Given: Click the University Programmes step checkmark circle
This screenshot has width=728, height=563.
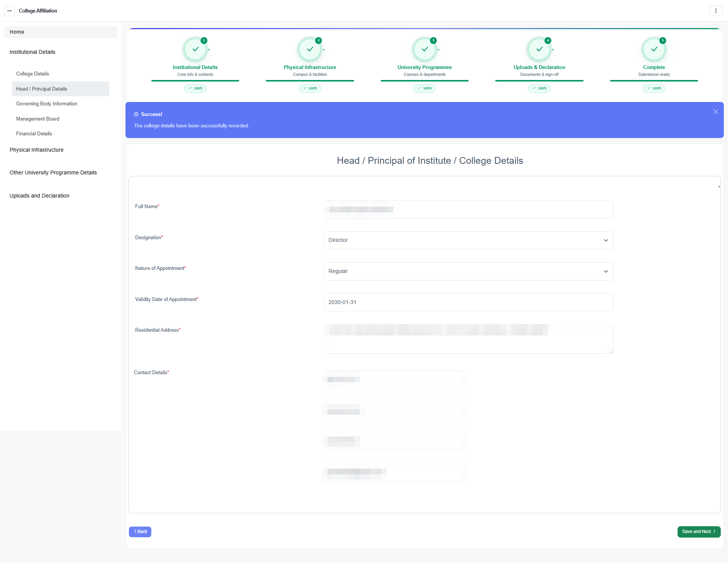Looking at the screenshot, I should click(425, 49).
